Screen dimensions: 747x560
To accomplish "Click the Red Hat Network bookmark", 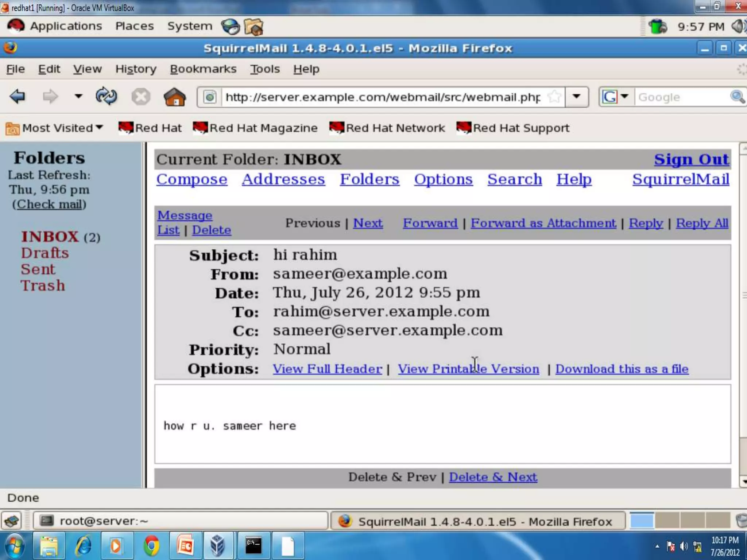I will coord(387,128).
